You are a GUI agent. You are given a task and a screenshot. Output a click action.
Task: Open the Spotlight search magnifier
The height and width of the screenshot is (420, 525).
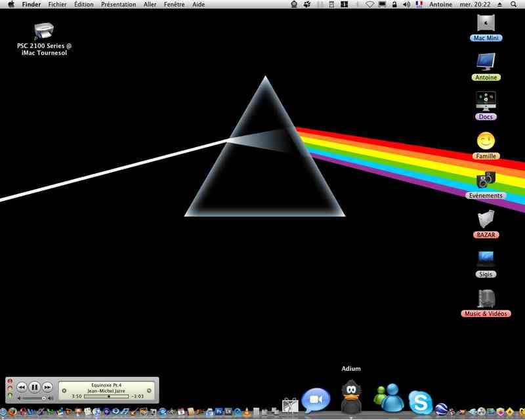(x=513, y=5)
